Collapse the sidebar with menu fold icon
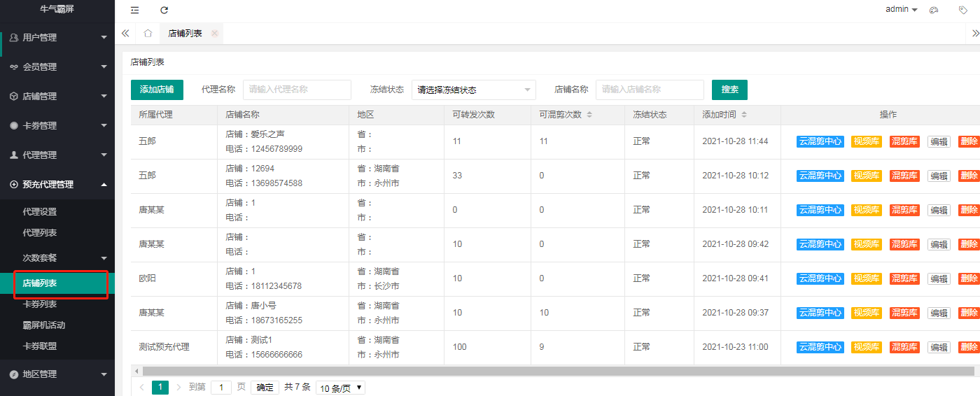 tap(135, 10)
